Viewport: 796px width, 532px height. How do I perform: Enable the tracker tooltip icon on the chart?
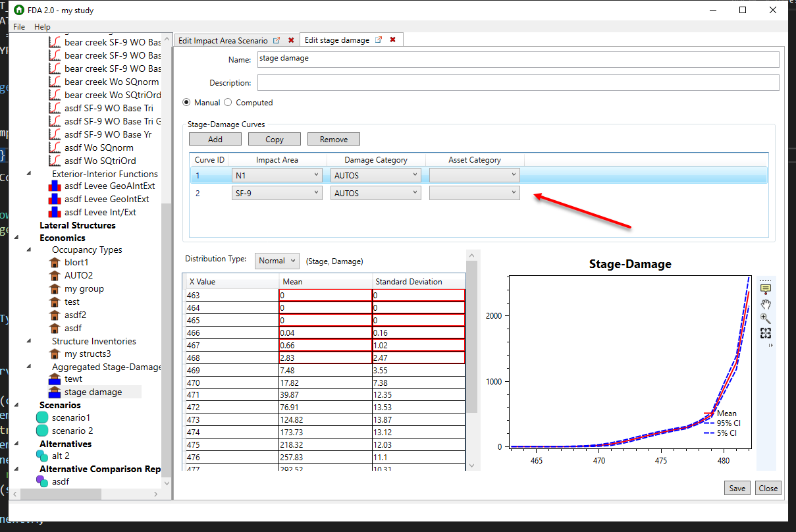766,288
